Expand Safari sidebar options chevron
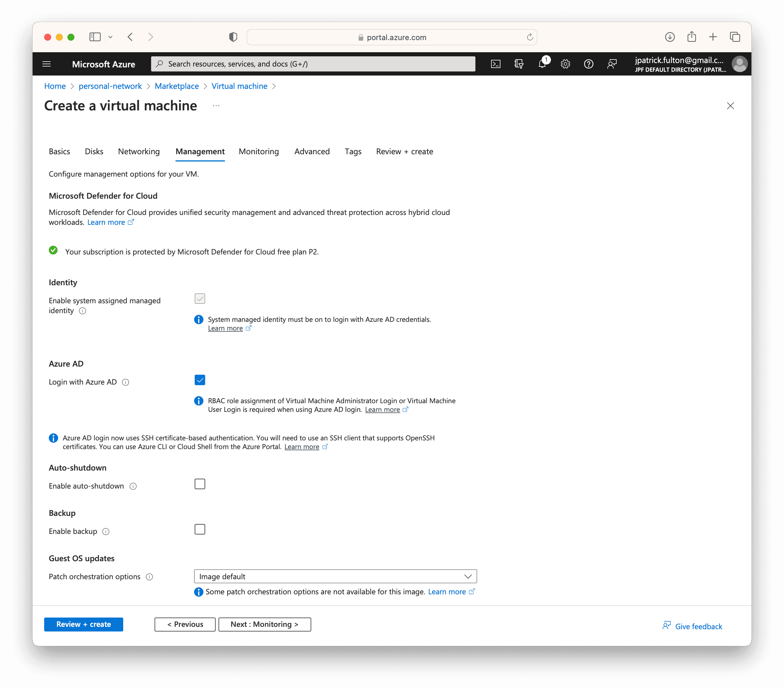 (110, 37)
